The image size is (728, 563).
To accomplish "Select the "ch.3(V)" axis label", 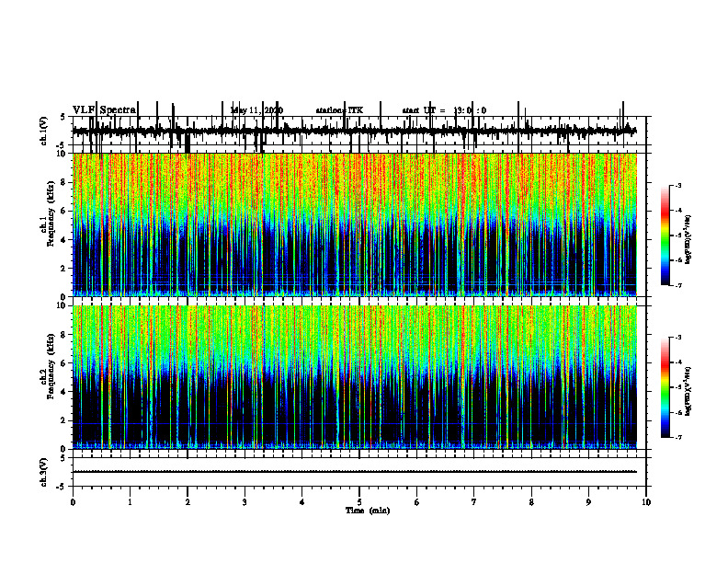I will pos(44,472).
